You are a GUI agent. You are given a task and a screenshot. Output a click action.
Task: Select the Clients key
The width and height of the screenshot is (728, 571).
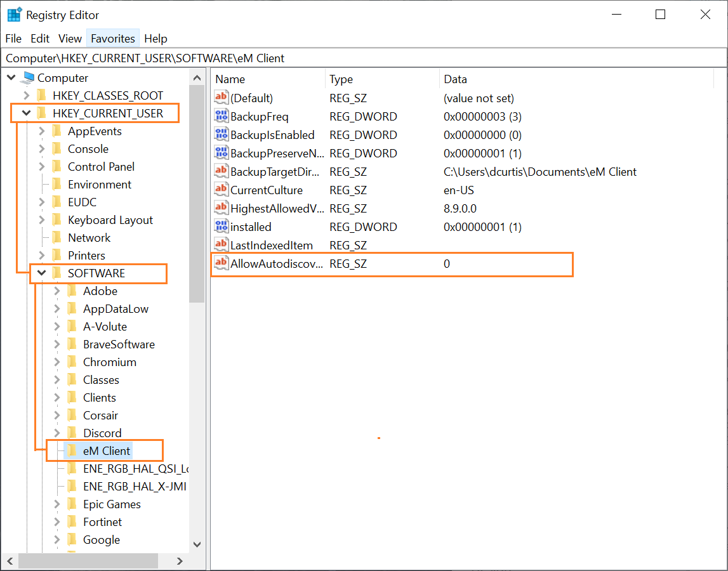100,397
